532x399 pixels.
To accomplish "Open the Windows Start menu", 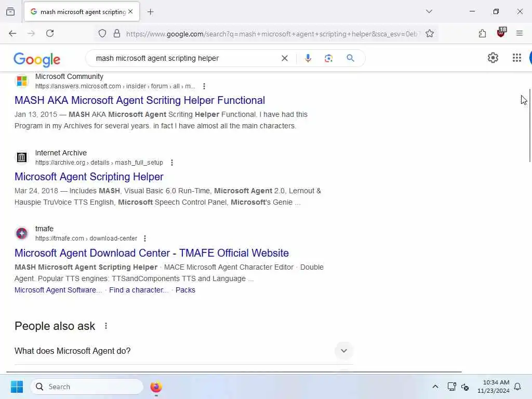I will pyautogui.click(x=17, y=387).
